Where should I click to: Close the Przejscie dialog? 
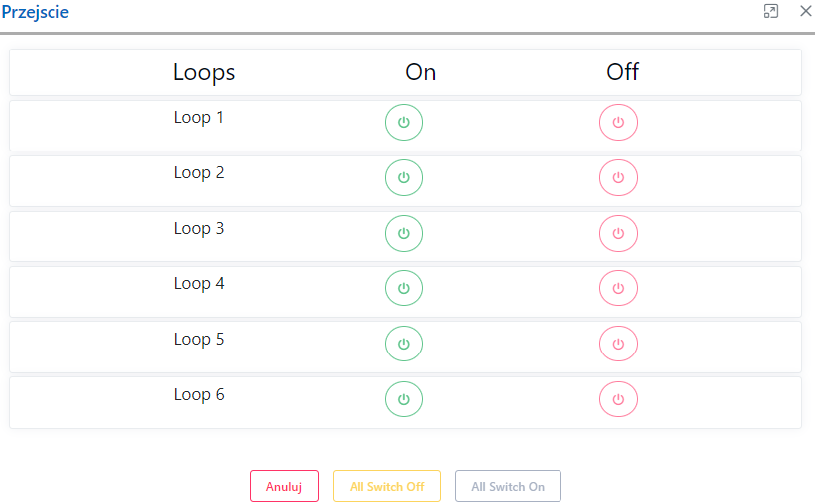(805, 11)
